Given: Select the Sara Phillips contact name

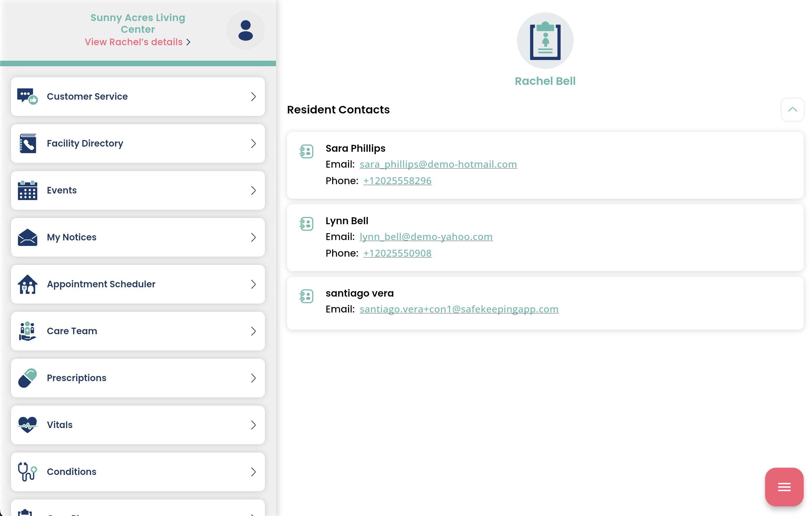Looking at the screenshot, I should (355, 148).
